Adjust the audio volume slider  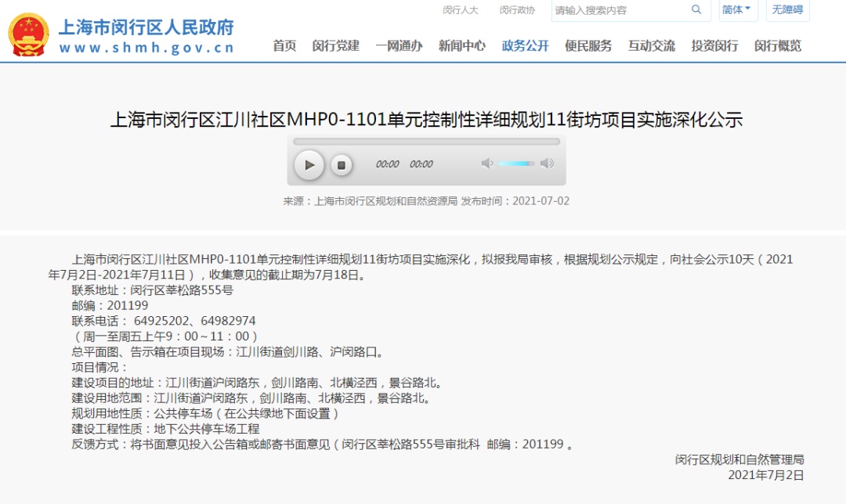[516, 164]
